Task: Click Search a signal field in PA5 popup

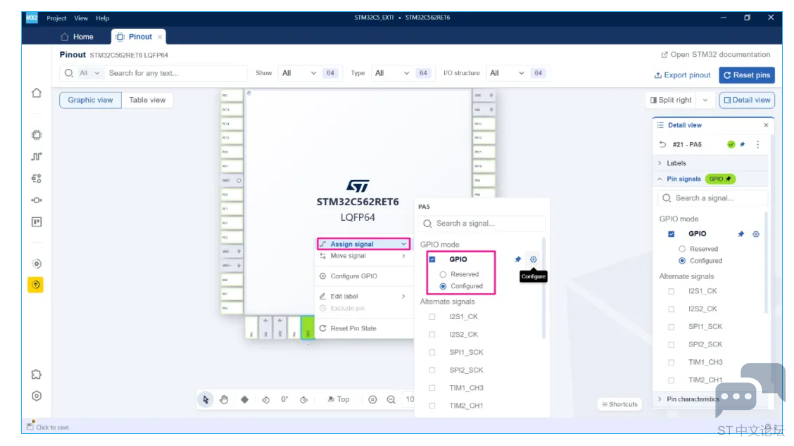Action: pos(482,223)
